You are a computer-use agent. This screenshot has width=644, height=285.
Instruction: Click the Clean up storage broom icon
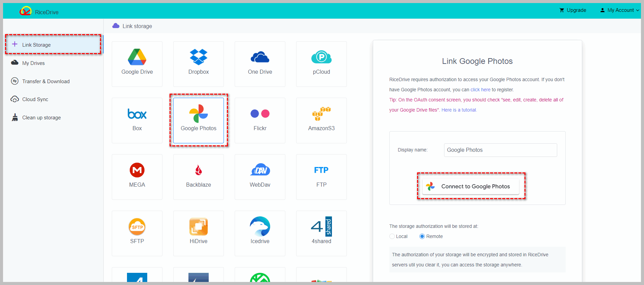click(x=15, y=117)
